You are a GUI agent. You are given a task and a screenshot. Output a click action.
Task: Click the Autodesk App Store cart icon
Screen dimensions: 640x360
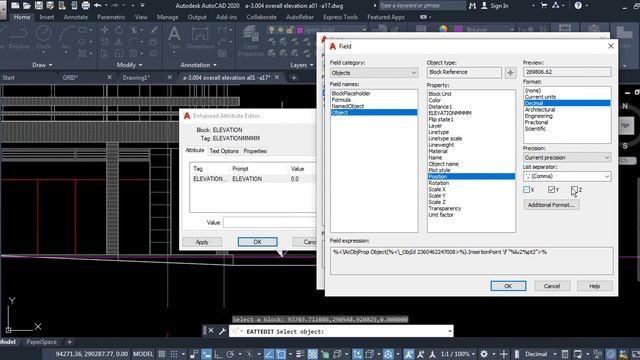pyautogui.click(x=544, y=6)
